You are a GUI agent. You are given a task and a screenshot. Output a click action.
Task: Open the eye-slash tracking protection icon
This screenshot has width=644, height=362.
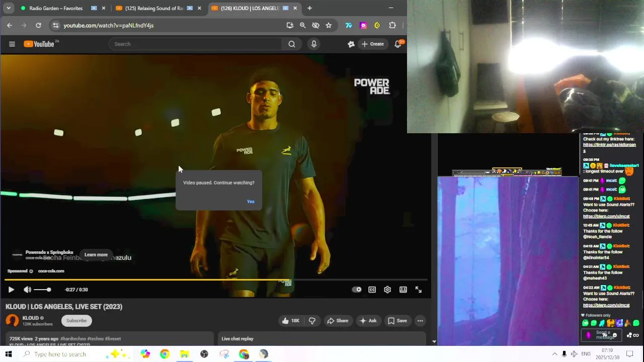[315, 25]
